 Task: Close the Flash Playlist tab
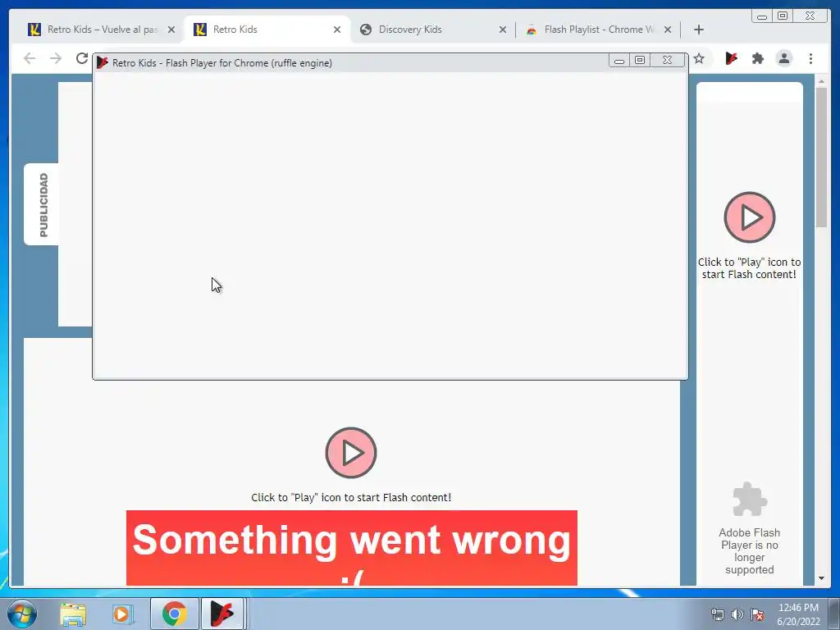click(x=668, y=30)
